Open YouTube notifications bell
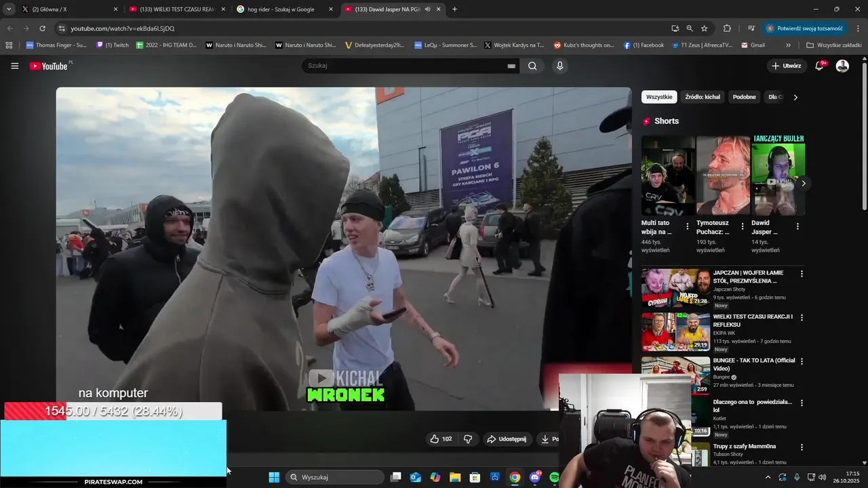The image size is (868, 488). click(819, 66)
